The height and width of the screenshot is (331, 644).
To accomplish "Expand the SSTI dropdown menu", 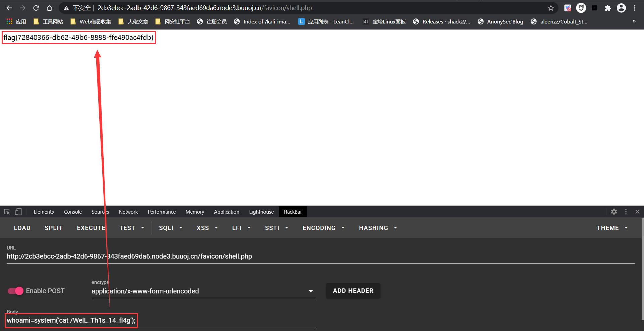I will click(x=276, y=228).
